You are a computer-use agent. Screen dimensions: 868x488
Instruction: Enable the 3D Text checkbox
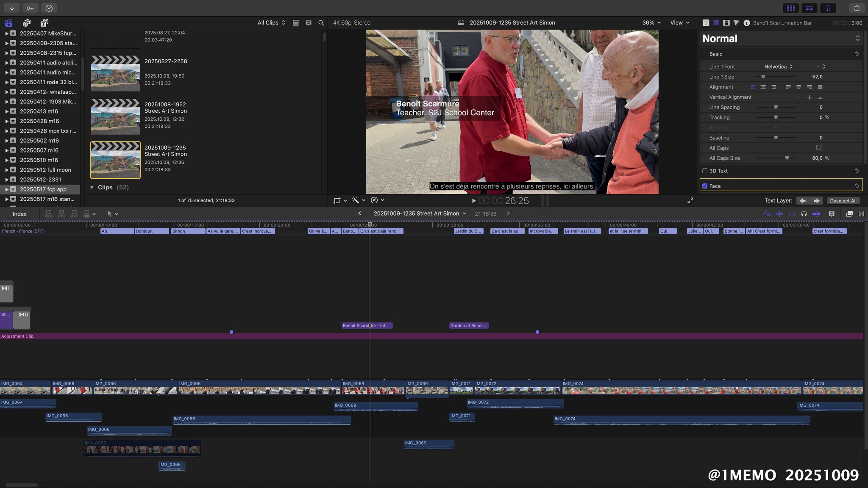[x=705, y=171]
